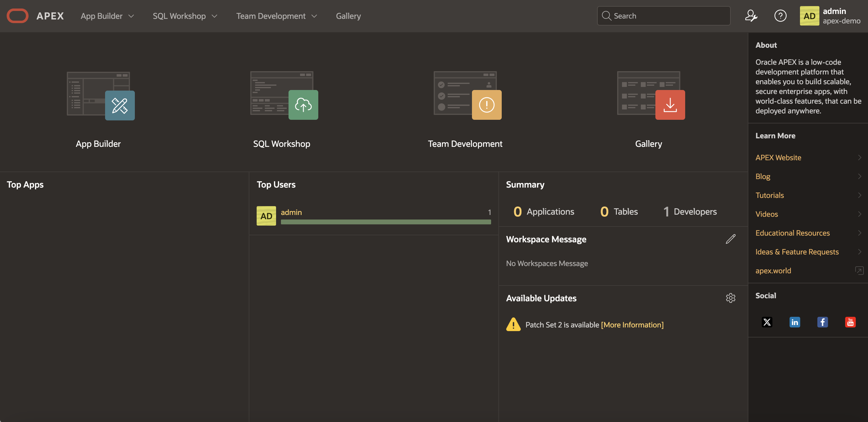
Task: Click admin's activity progress bar
Action: point(385,222)
